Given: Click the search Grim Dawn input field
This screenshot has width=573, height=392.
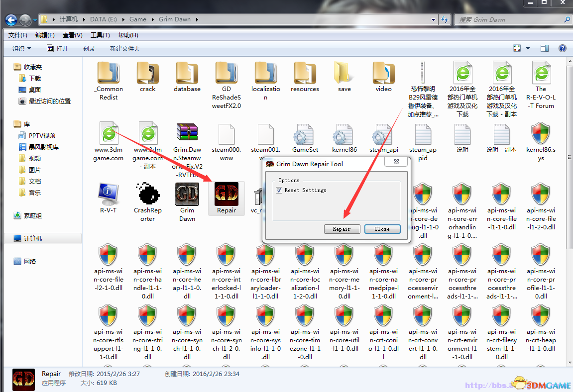Looking at the screenshot, I should point(512,20).
